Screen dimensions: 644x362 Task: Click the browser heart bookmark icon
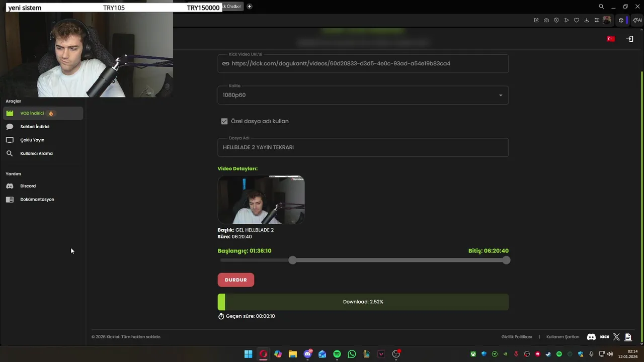coord(577,20)
